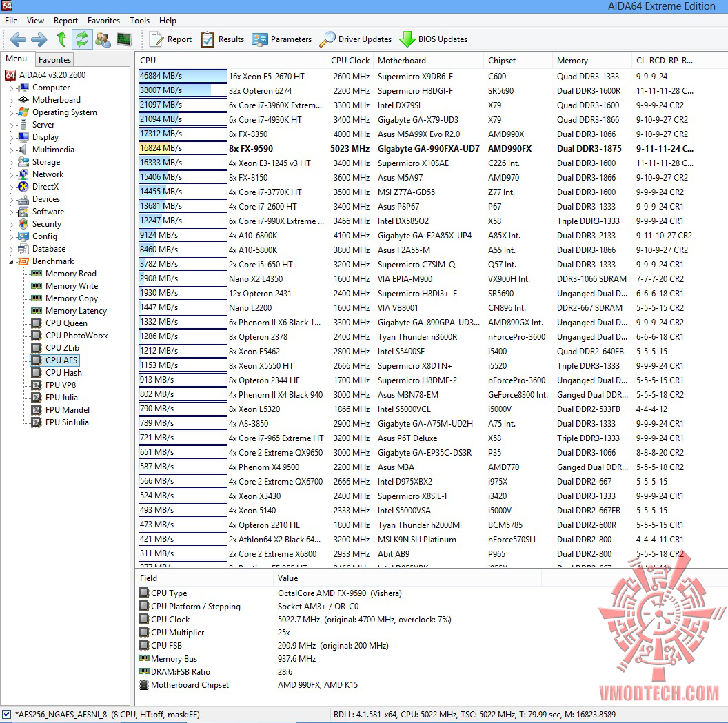Switch to the Favorites tab

54,59
